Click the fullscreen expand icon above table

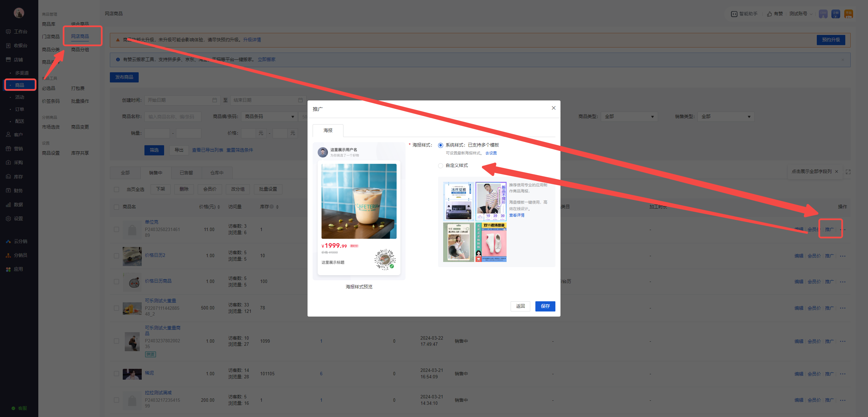pos(848,172)
